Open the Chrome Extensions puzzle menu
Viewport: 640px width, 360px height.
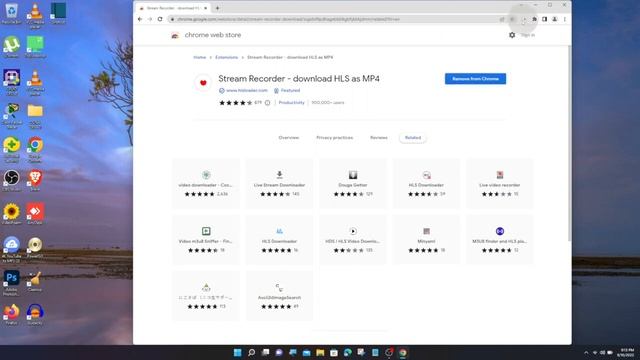click(x=534, y=19)
